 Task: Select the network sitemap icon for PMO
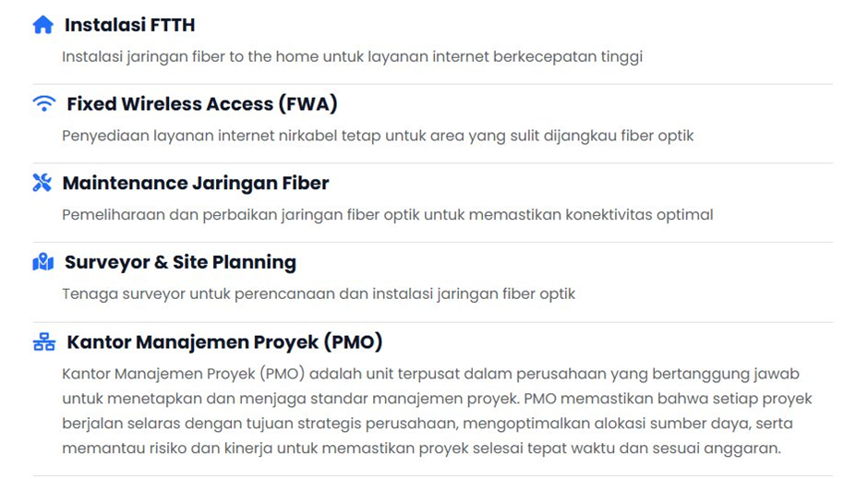(x=43, y=342)
